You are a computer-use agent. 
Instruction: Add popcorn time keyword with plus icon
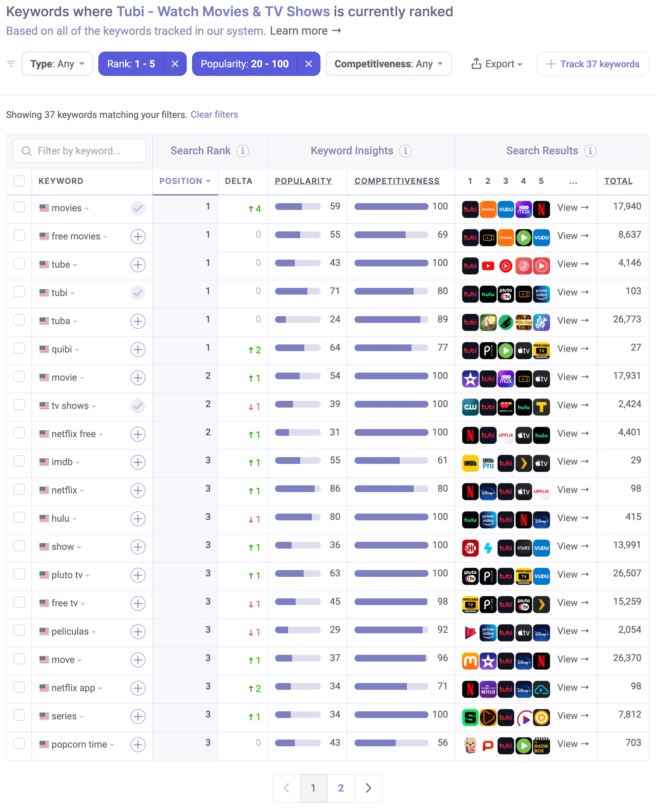pos(138,744)
